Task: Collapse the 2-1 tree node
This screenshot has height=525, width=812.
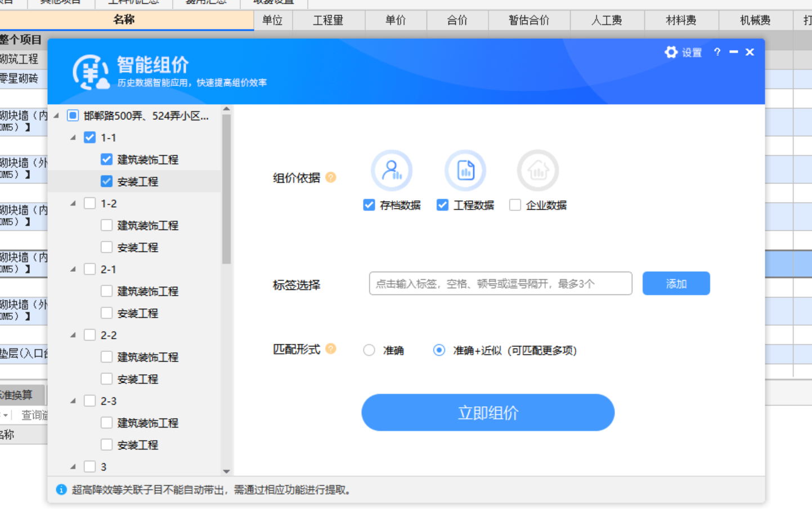Action: 73,270
